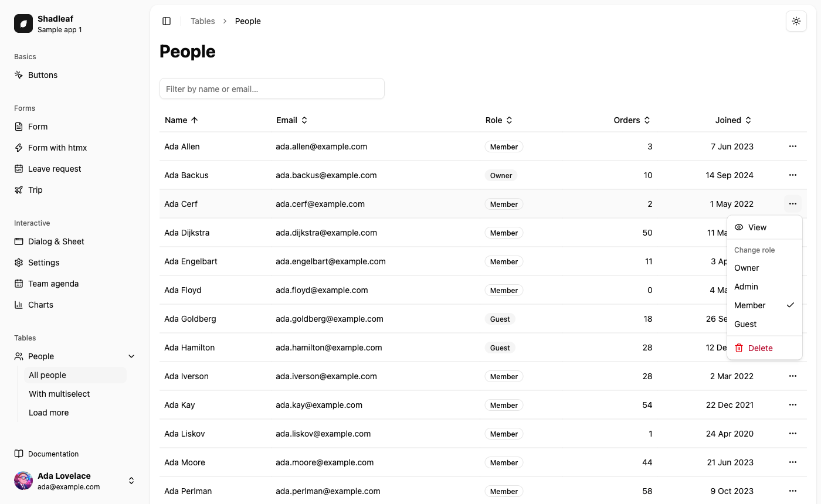Open row actions for Ada Iverson

(793, 376)
